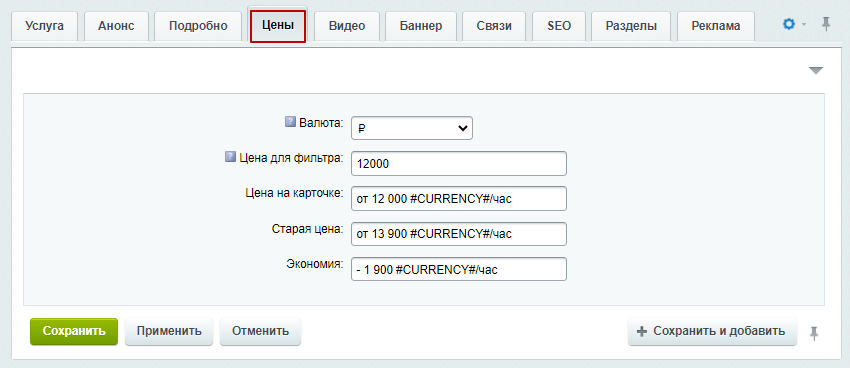This screenshot has width=850, height=368.
Task: Focus the Цена для фильтра input field
Action: pos(459,164)
